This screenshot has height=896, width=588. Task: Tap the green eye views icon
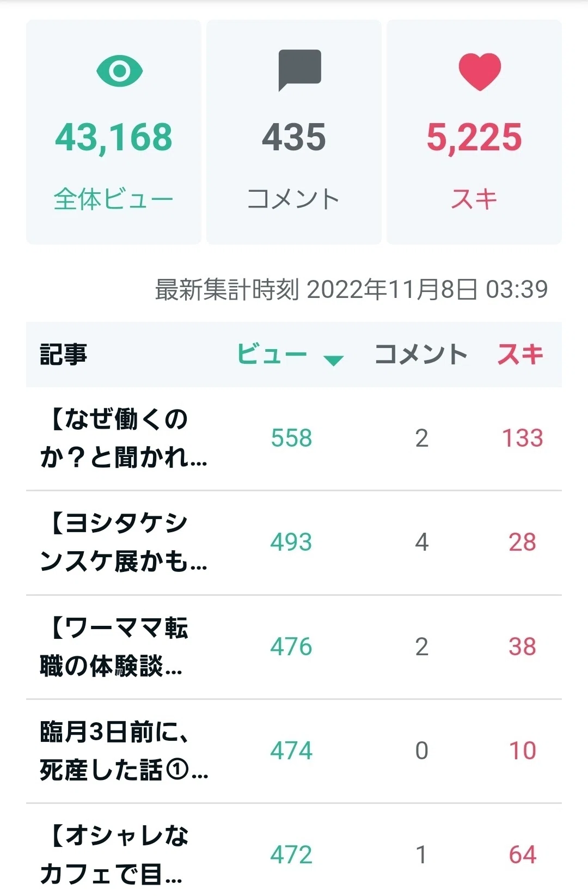(119, 71)
